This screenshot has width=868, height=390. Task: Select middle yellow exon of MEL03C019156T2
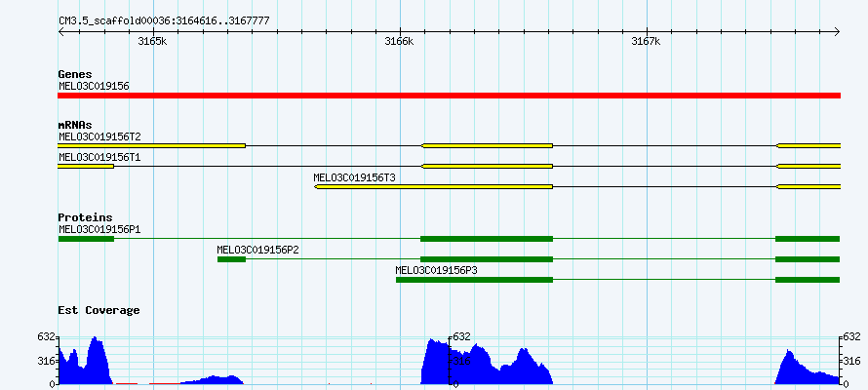487,145
